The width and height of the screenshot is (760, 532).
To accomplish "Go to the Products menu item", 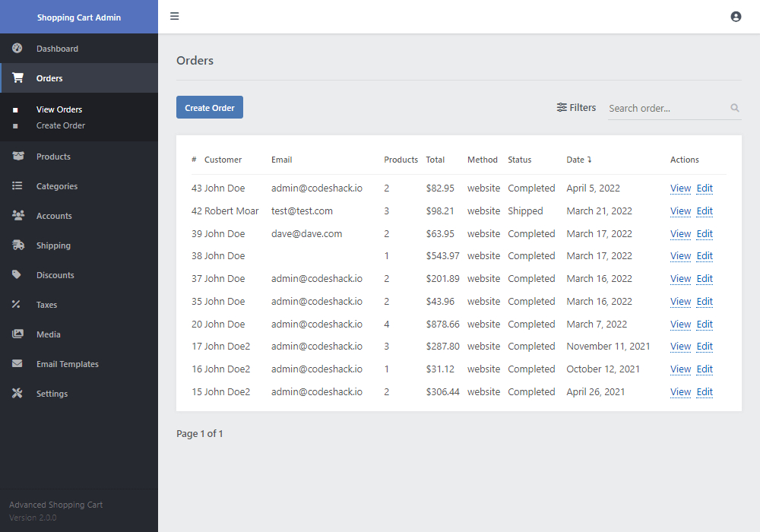I will [79, 157].
